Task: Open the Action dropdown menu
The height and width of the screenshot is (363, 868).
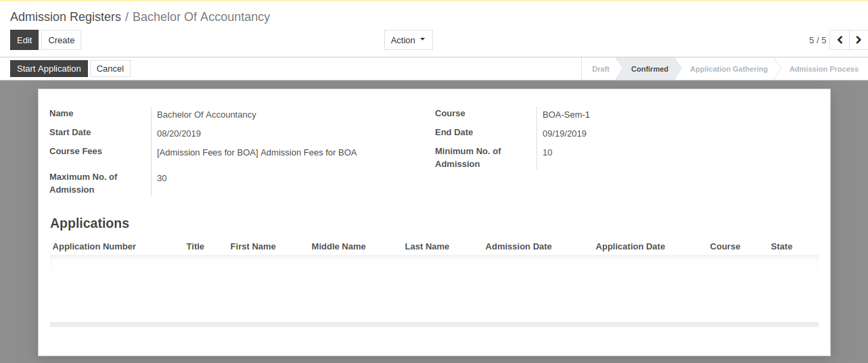Action: pos(408,40)
